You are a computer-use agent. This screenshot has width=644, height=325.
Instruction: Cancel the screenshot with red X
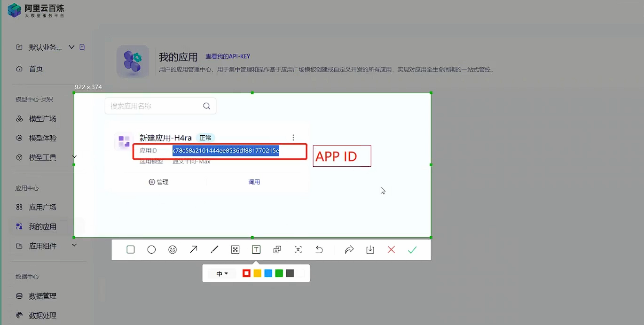coord(391,250)
